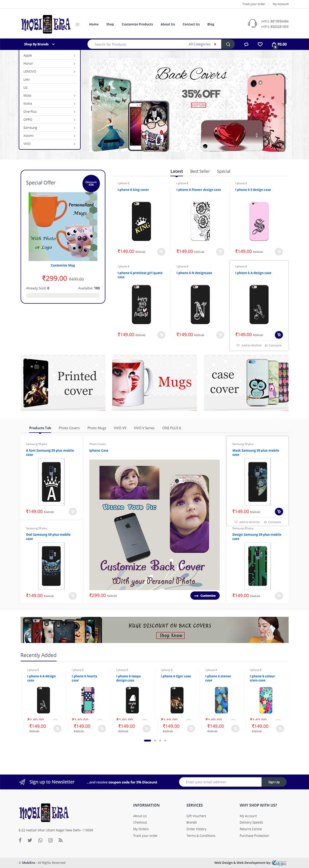This screenshot has width=309, height=868.
Task: Click the search magnifier icon
Action: click(x=228, y=44)
